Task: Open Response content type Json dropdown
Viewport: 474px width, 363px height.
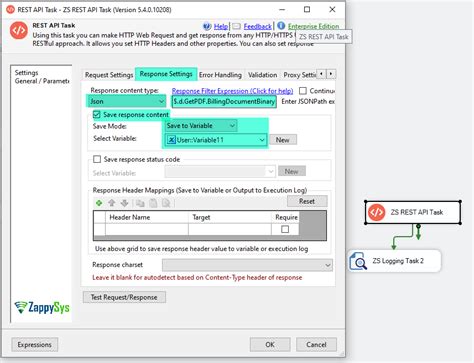Action: [161, 101]
